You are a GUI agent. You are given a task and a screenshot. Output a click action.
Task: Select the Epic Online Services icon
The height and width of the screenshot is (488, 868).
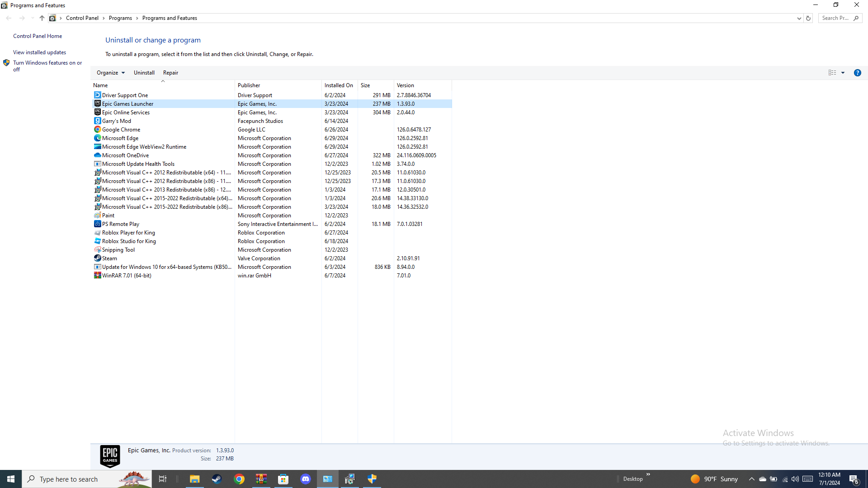97,113
